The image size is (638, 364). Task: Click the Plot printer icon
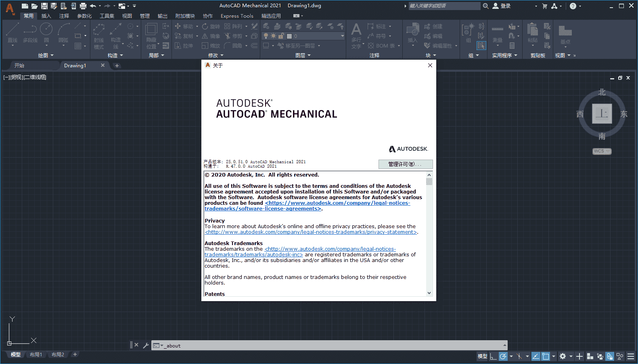click(x=83, y=6)
